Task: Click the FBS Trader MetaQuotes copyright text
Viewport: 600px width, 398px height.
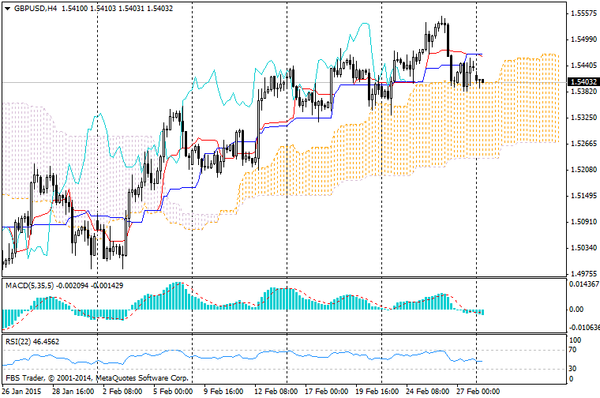Action: coord(97,378)
